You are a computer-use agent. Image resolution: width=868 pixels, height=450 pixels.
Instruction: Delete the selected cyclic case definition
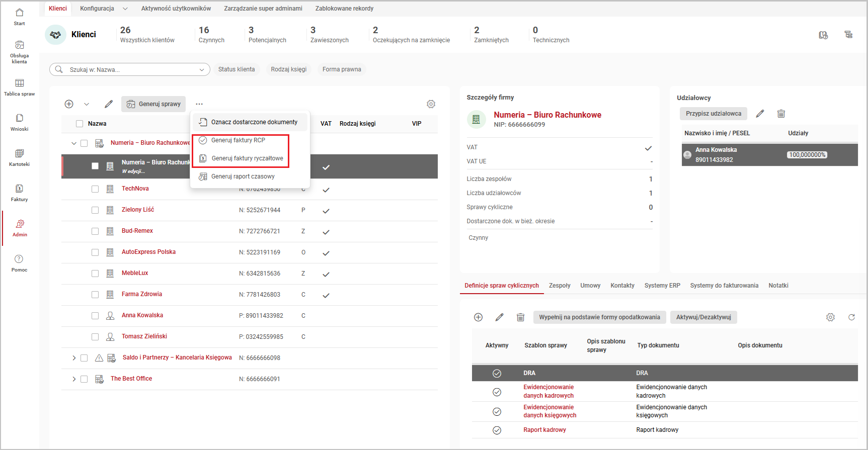(520, 317)
